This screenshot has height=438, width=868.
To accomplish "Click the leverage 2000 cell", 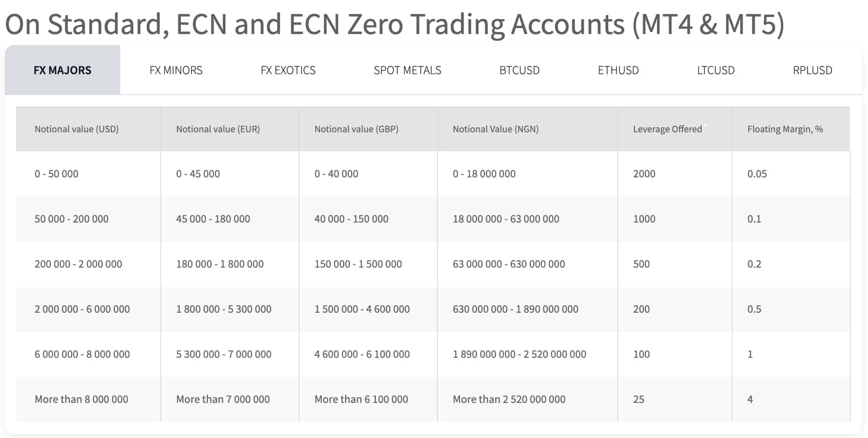I will [x=675, y=174].
